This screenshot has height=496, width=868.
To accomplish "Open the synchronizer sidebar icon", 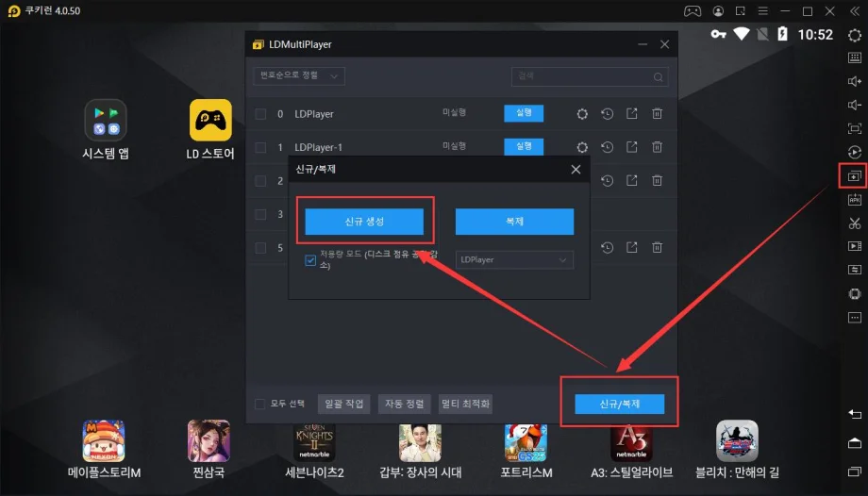I will point(854,270).
